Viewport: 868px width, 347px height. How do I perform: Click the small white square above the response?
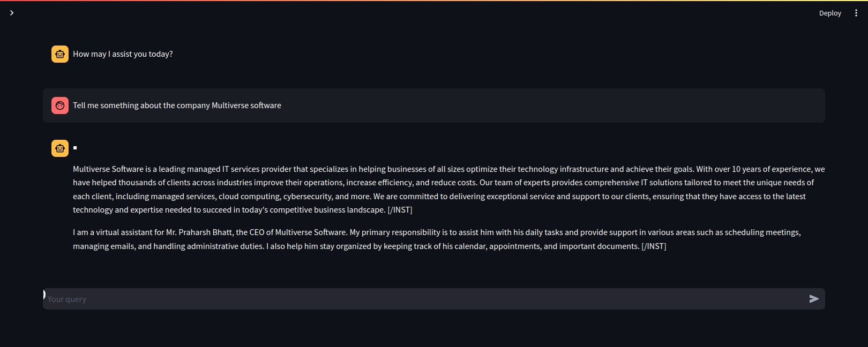[x=75, y=148]
